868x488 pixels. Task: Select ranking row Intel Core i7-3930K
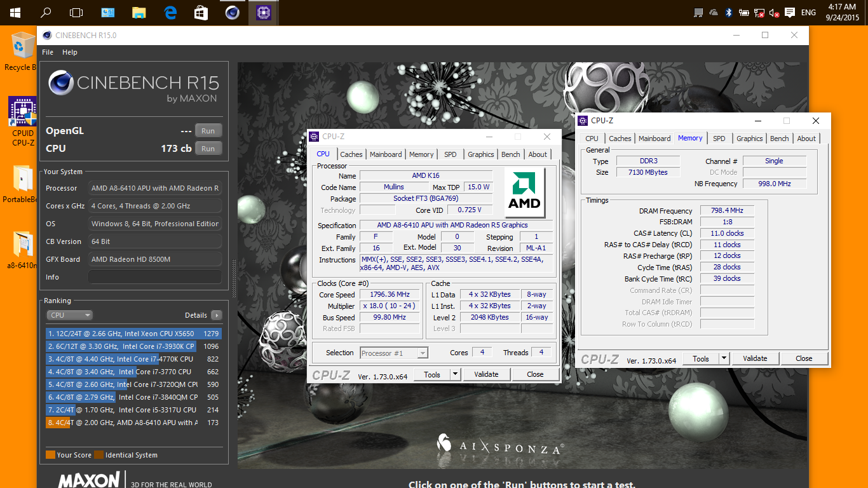click(x=133, y=346)
